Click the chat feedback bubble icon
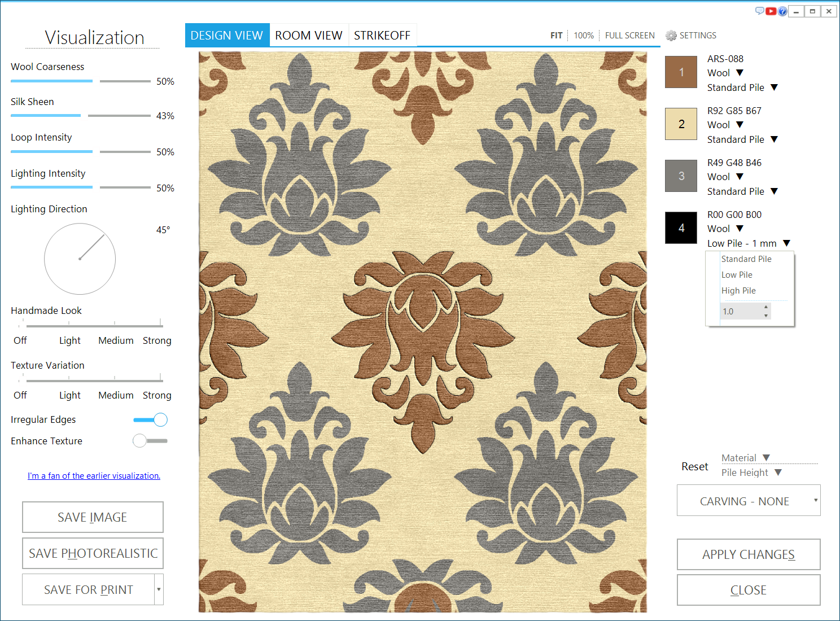The height and width of the screenshot is (621, 840). coord(760,11)
